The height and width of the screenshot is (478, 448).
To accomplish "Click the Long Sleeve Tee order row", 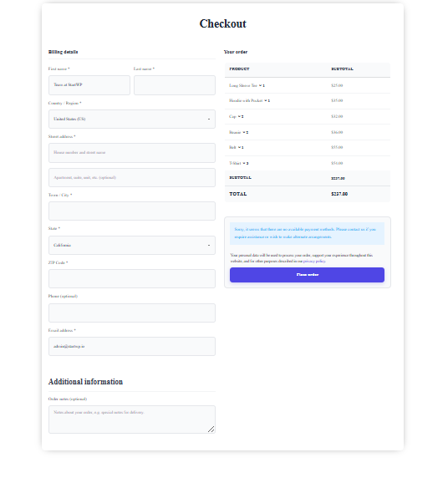I will [308, 85].
